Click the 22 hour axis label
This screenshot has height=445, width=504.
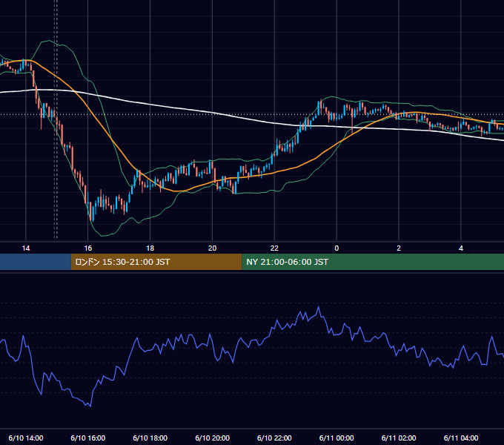point(274,248)
